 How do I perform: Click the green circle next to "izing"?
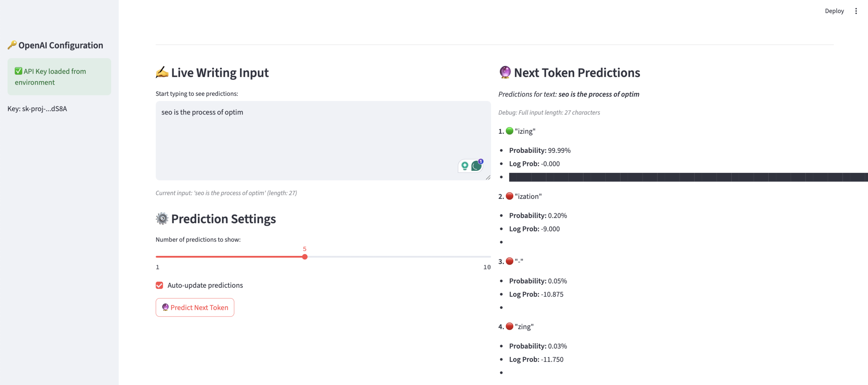tap(509, 131)
